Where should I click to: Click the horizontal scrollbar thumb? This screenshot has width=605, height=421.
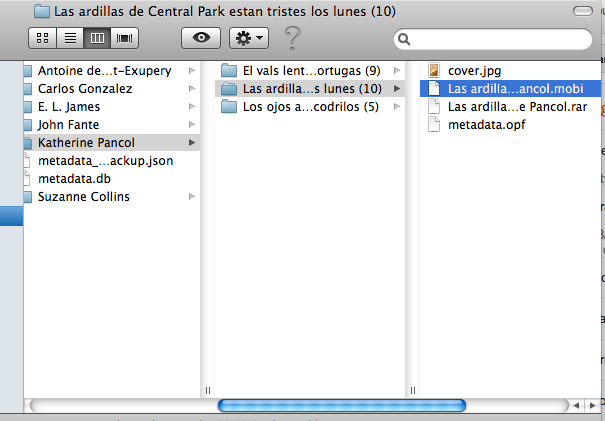point(342,406)
